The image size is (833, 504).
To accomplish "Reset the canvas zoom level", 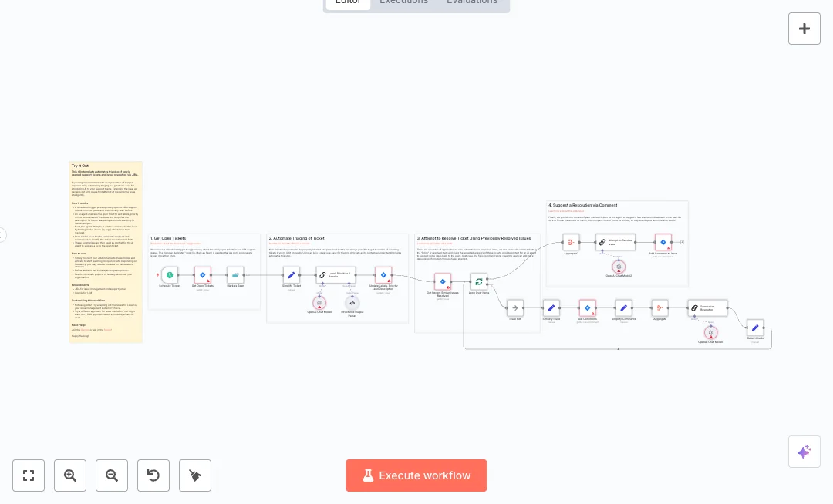I will coord(153,475).
